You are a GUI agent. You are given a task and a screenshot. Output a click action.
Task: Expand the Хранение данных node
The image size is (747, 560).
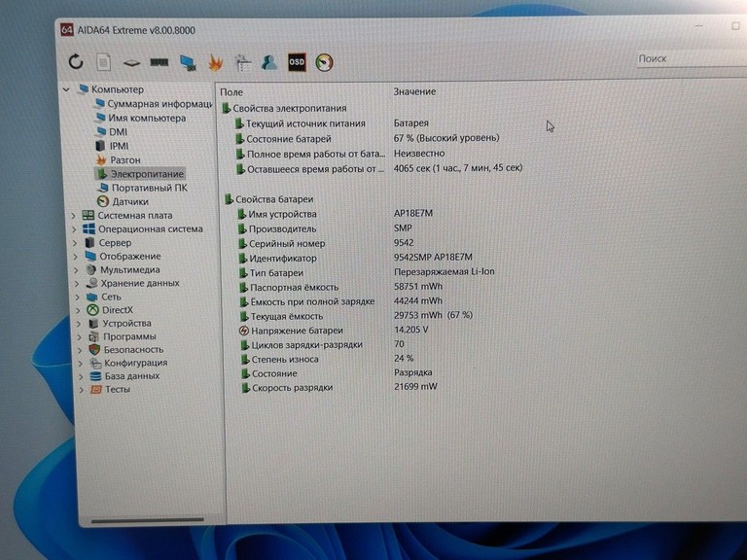pyautogui.click(x=77, y=283)
